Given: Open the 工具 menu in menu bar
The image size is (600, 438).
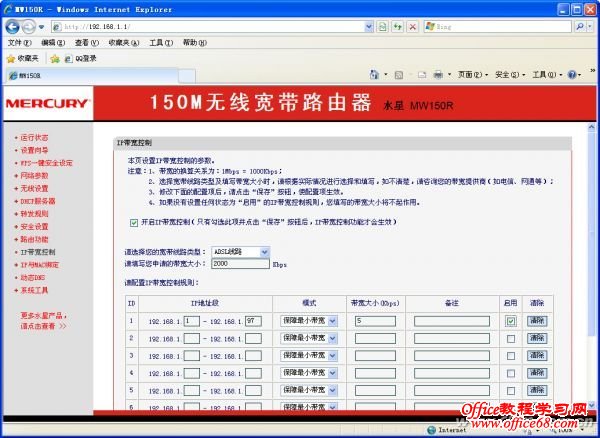Looking at the screenshot, I should click(161, 43).
